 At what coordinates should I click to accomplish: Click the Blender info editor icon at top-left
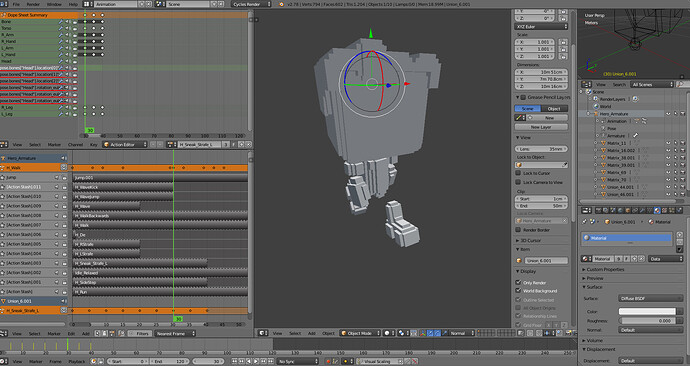tap(4, 4)
